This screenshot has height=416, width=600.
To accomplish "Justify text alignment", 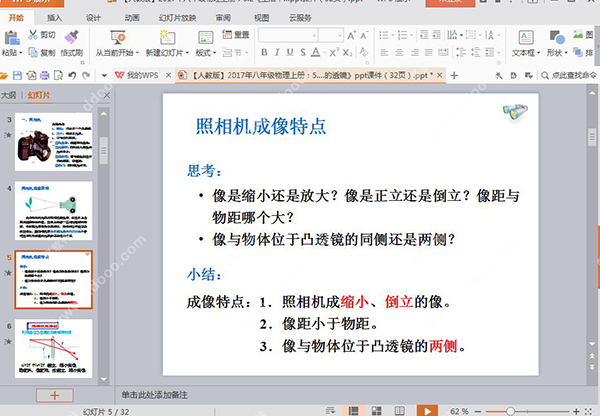I will click(x=429, y=52).
